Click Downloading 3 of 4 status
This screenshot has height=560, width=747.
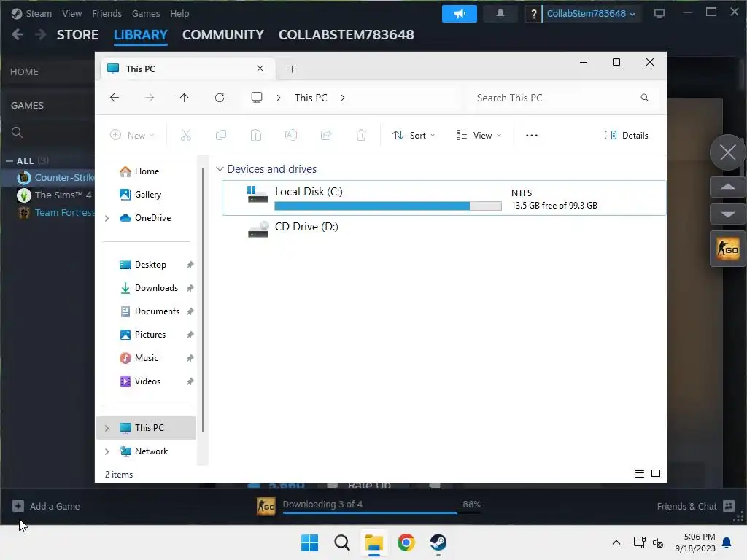point(322,505)
